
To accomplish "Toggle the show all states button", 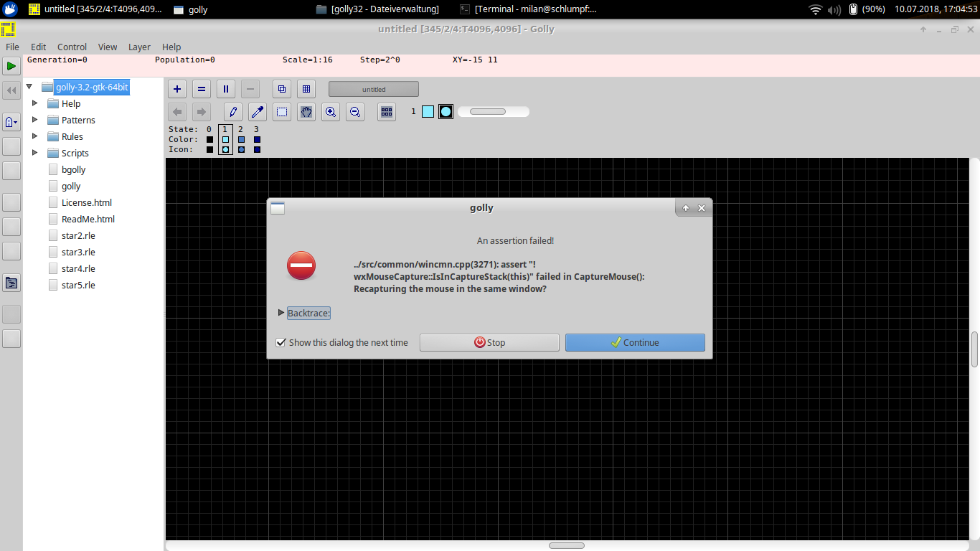I will click(387, 111).
